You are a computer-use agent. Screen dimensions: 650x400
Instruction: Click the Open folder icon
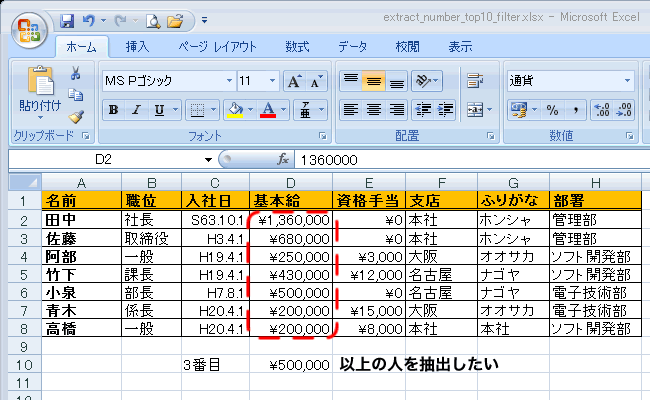(x=175, y=21)
